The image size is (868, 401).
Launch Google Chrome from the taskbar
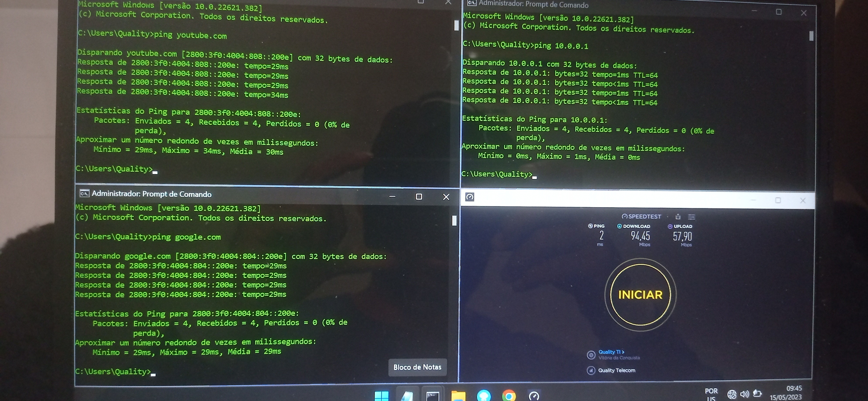509,396
